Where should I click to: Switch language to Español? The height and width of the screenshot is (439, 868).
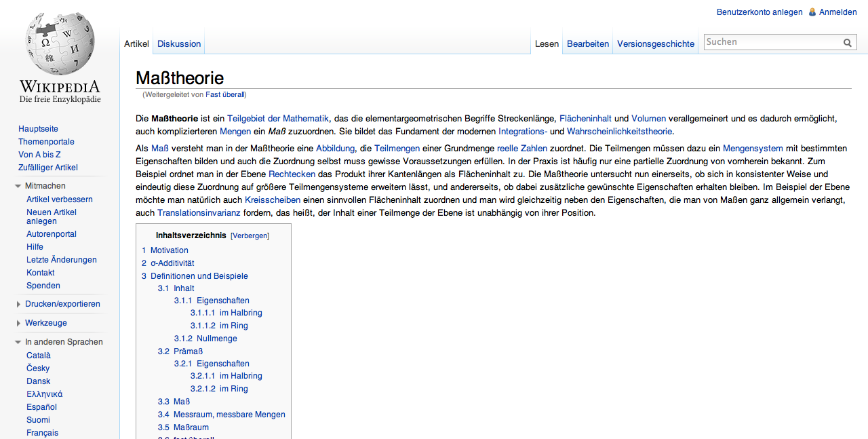click(41, 407)
